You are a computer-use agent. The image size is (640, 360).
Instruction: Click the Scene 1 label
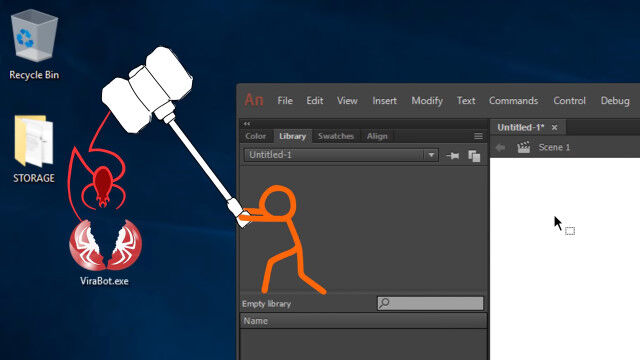point(554,147)
